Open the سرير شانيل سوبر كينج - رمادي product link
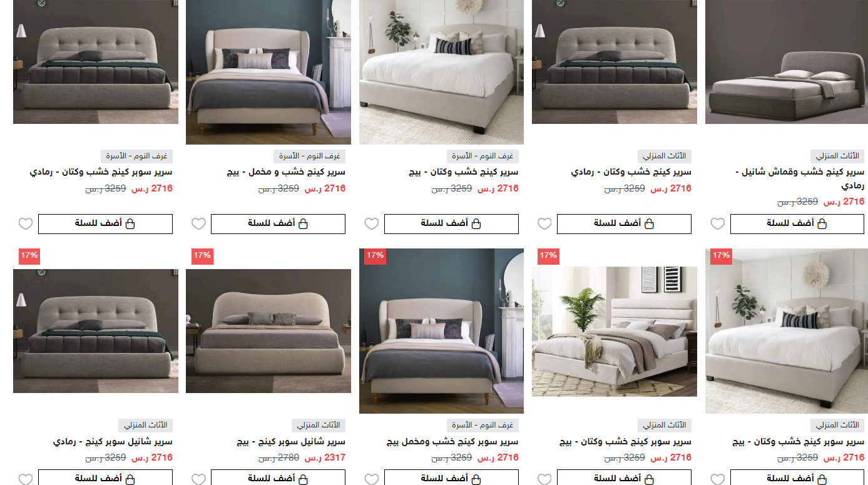868x485 pixels. tap(112, 441)
